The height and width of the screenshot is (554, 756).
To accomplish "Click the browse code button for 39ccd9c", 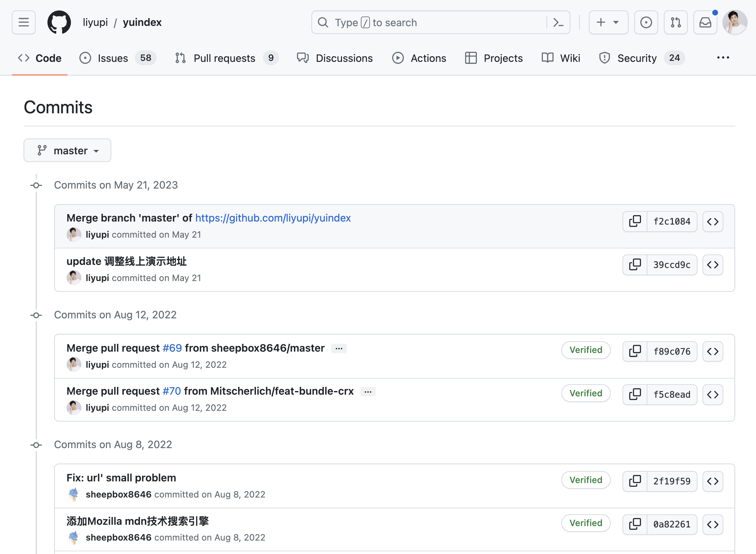I will click(x=714, y=265).
